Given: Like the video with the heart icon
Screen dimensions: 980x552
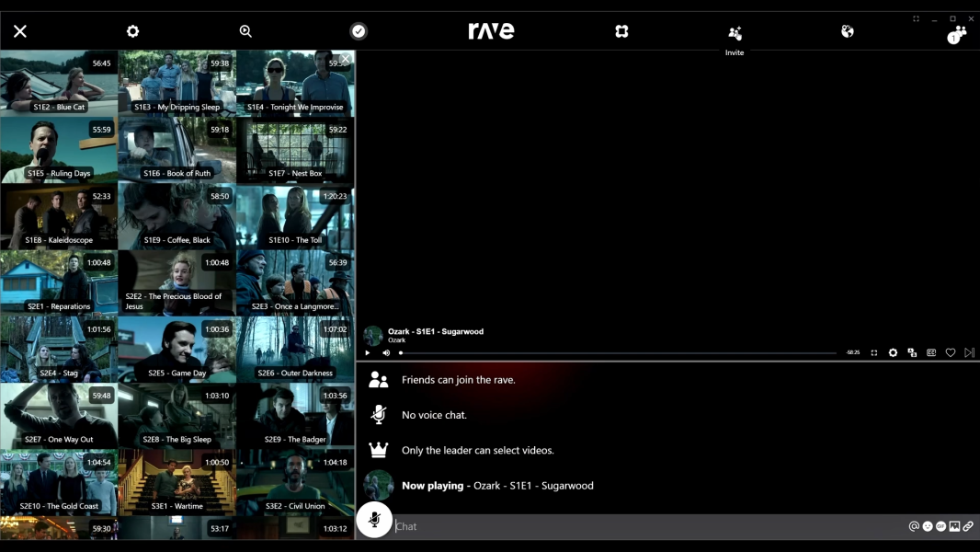Looking at the screenshot, I should tap(951, 352).
